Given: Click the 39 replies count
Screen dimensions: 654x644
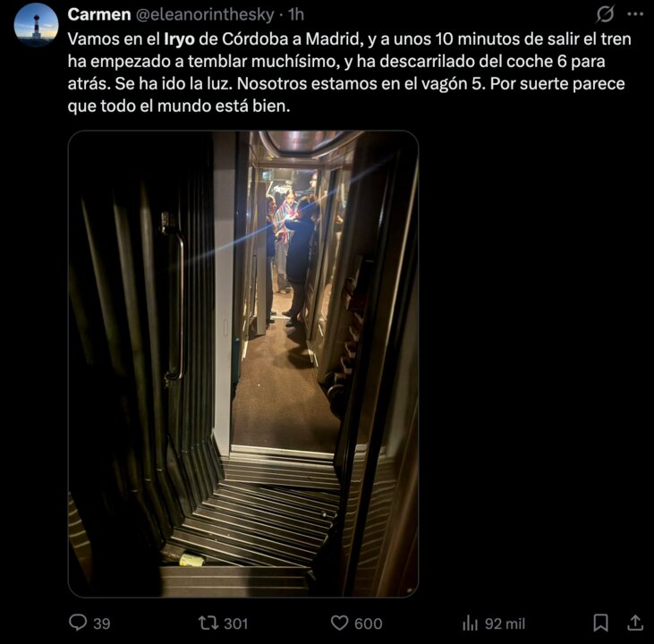Looking at the screenshot, I should (x=102, y=623).
